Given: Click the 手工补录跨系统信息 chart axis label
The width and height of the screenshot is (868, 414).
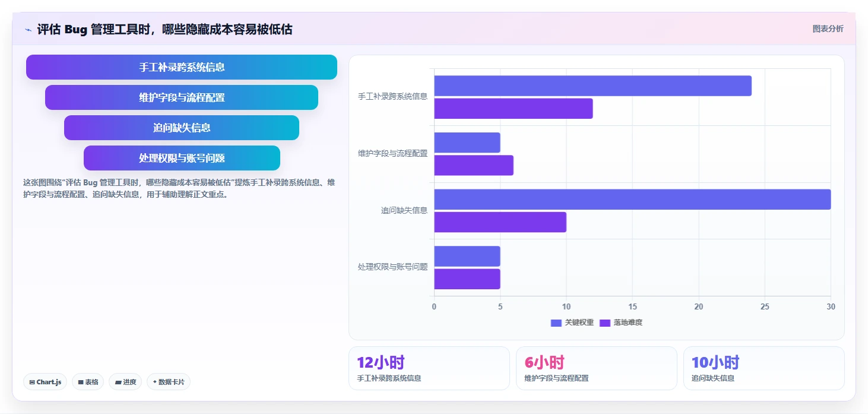Looking at the screenshot, I should (x=392, y=96).
